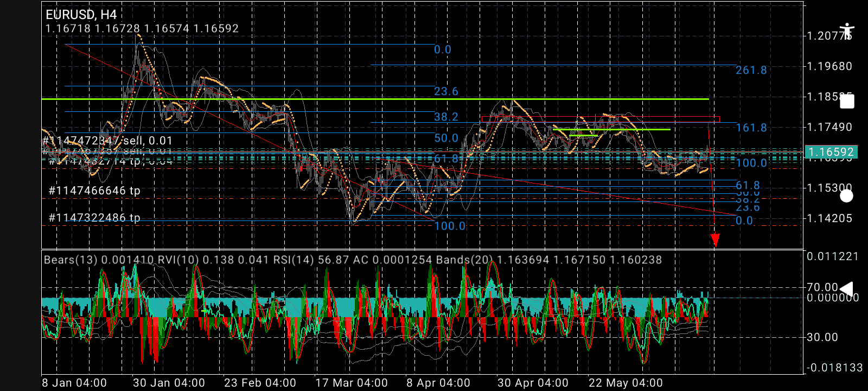Tap the 30.00 RSI level label
Image resolution: width=868 pixels, height=391 pixels.
click(x=822, y=337)
